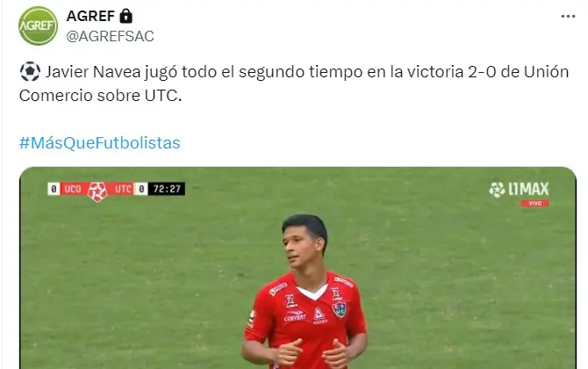Click the UTC score box showing 0
The width and height of the screenshot is (588, 369).
141,189
